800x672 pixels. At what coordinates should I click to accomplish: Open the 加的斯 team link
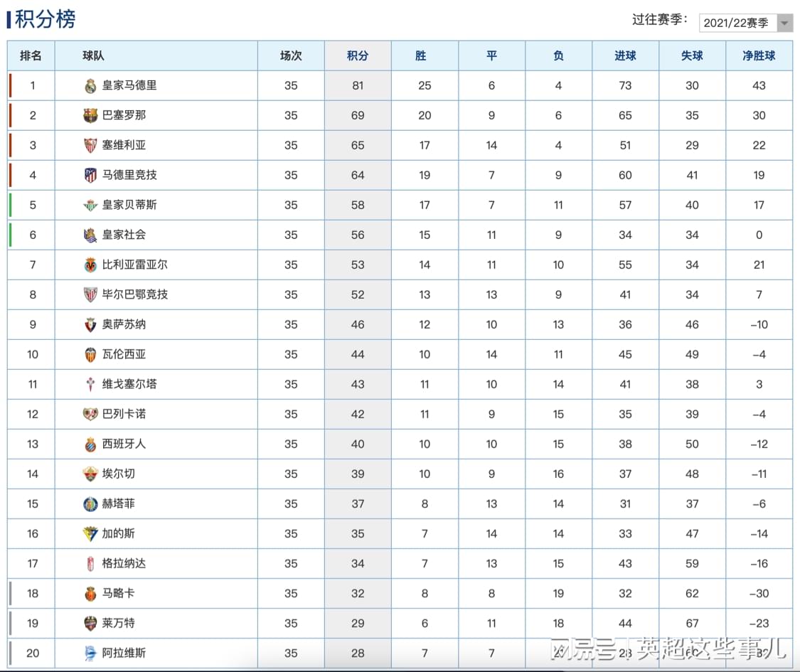(118, 533)
